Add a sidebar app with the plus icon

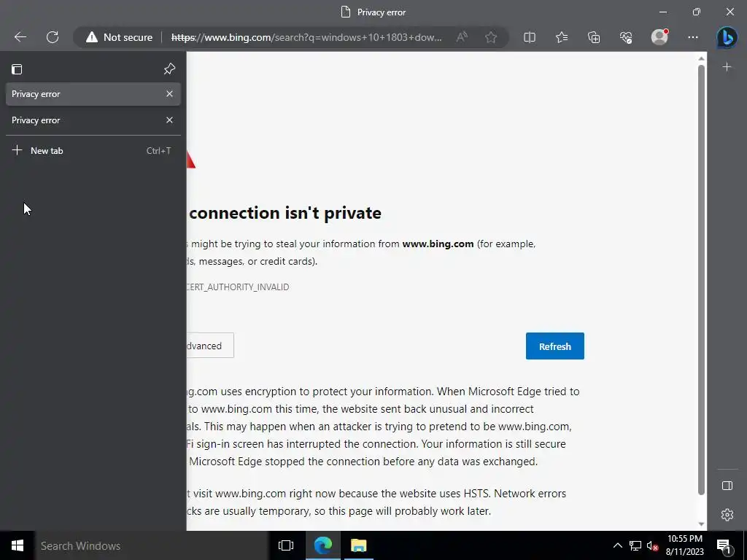coord(727,67)
